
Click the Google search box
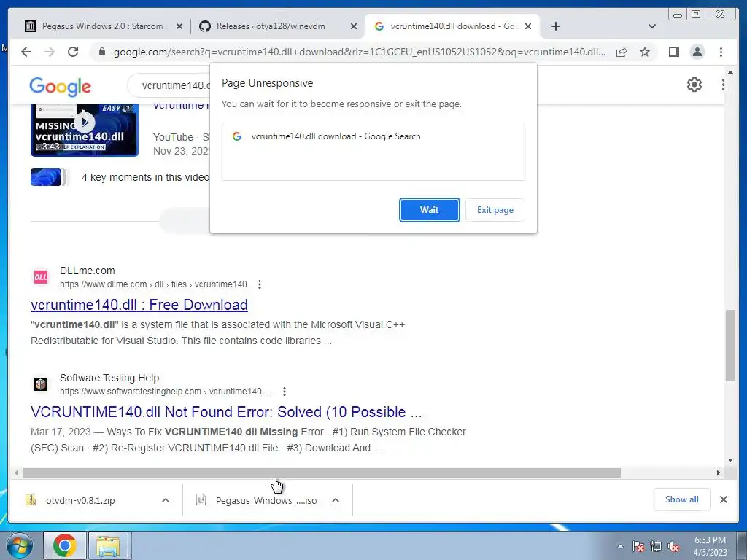169,85
